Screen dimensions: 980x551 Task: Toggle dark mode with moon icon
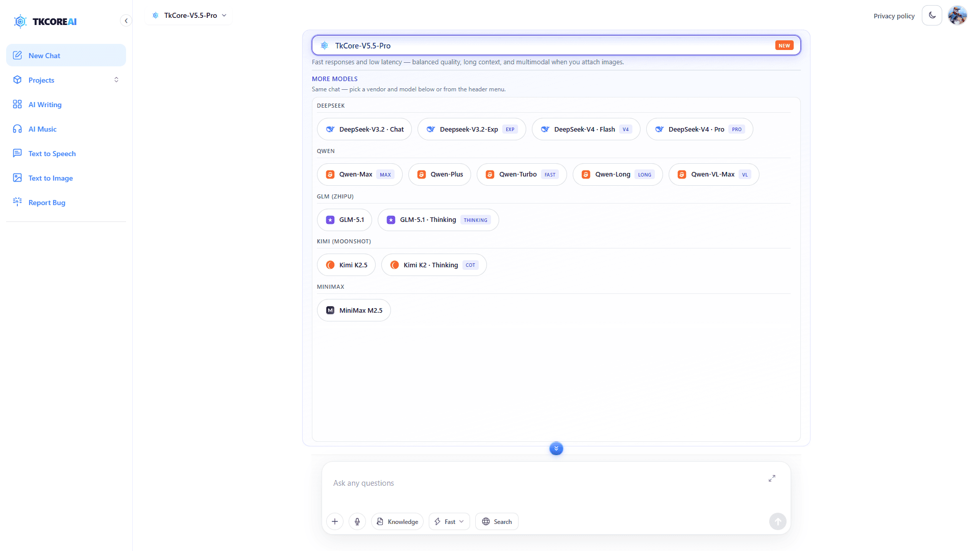coord(932,16)
